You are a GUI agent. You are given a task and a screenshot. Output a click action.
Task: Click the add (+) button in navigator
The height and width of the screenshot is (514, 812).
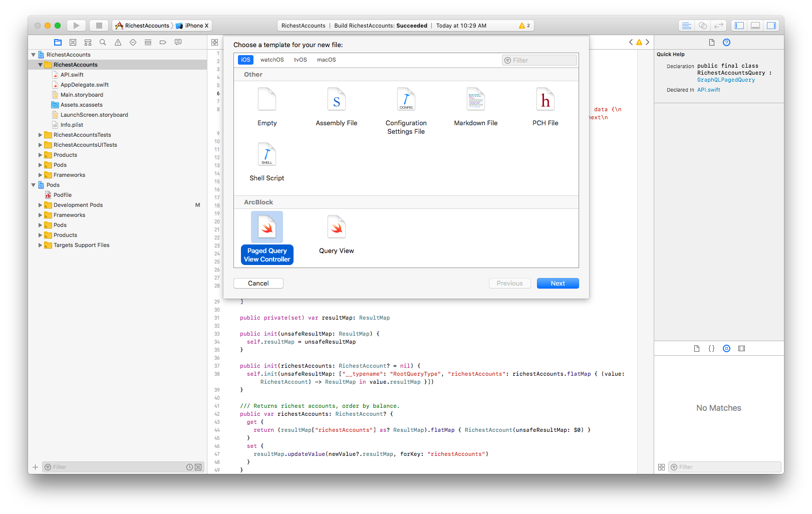point(36,467)
